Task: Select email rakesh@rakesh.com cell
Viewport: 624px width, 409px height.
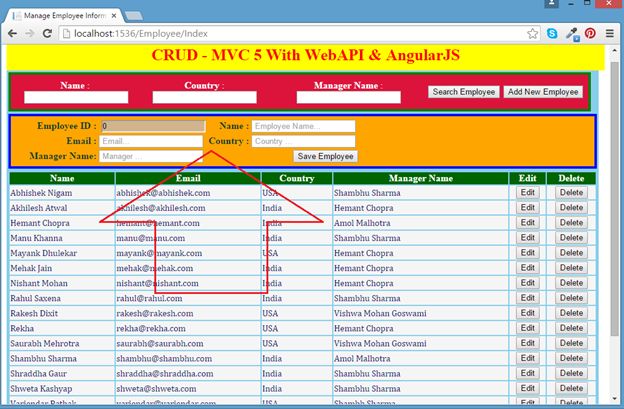Action: coord(188,314)
